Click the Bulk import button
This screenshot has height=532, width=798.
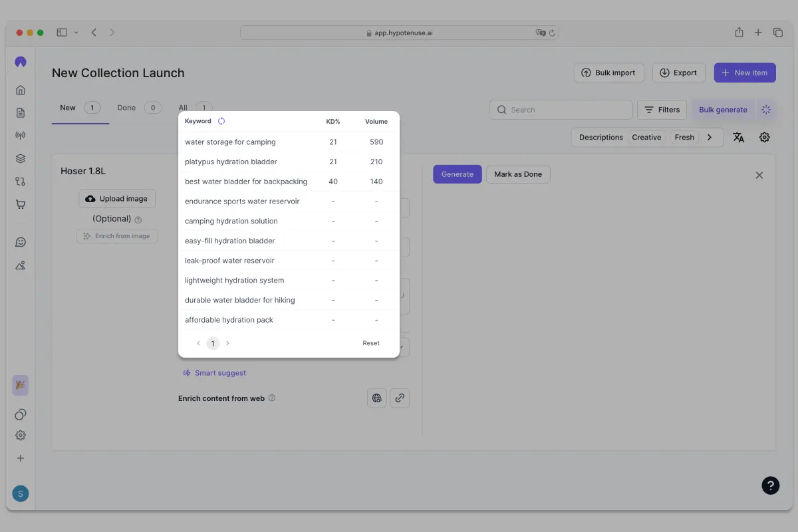pyautogui.click(x=609, y=73)
